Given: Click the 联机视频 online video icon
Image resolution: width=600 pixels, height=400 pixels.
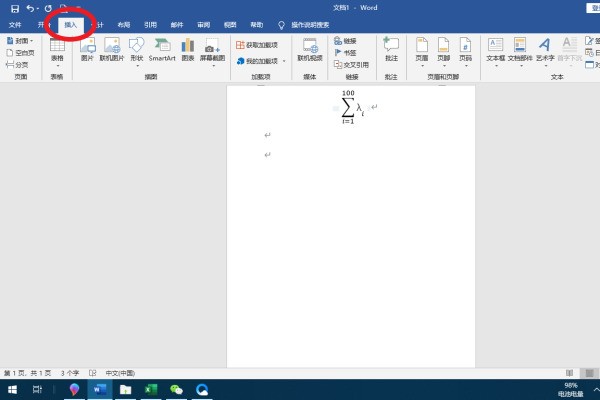Looking at the screenshot, I should pyautogui.click(x=310, y=50).
